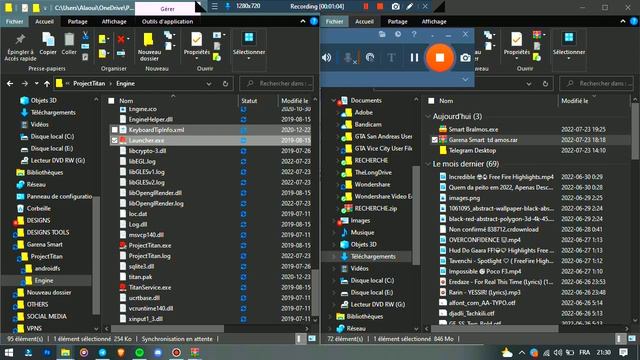Open Fichier tab in the left window

pyautogui.click(x=15, y=21)
